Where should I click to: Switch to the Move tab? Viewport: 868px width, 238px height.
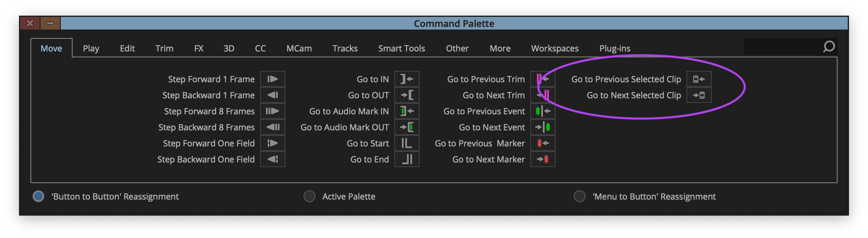pos(52,48)
